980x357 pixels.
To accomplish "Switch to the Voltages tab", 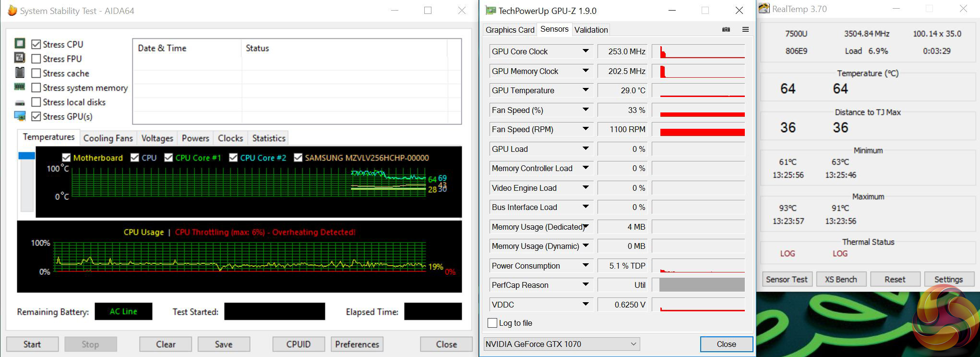I will coord(157,138).
